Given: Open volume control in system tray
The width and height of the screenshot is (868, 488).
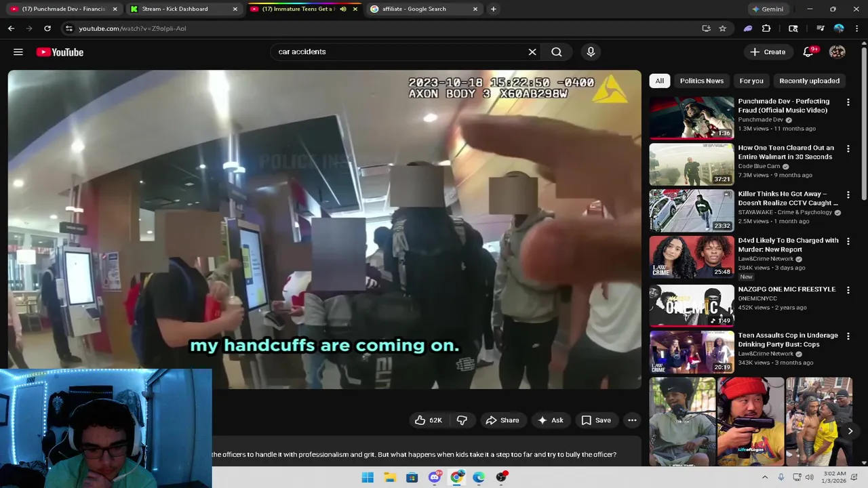Looking at the screenshot, I should pos(810,477).
